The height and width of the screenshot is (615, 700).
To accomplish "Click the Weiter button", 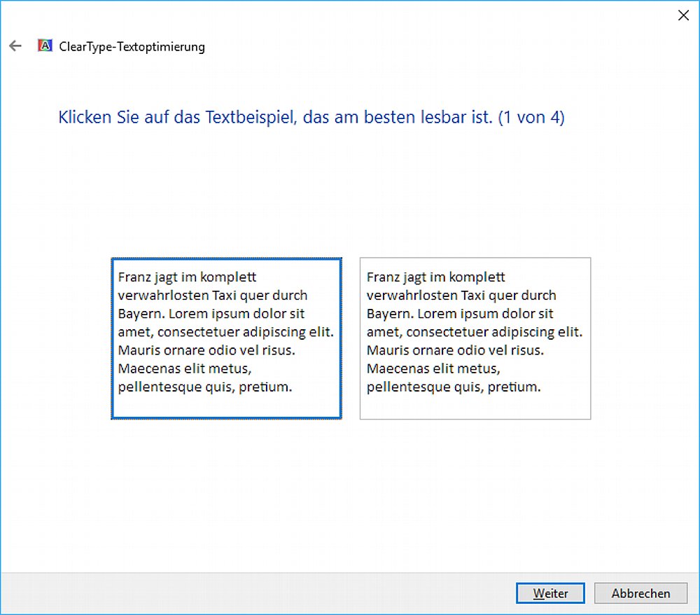I will pos(550,593).
